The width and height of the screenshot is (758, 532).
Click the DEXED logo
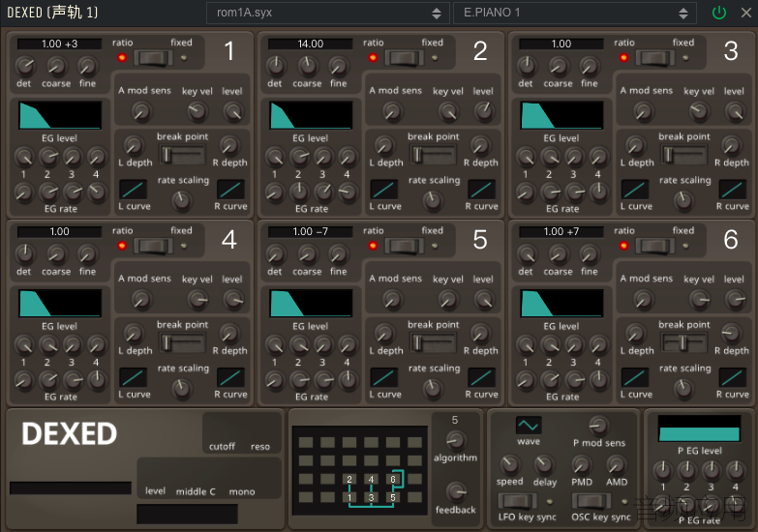click(70, 433)
